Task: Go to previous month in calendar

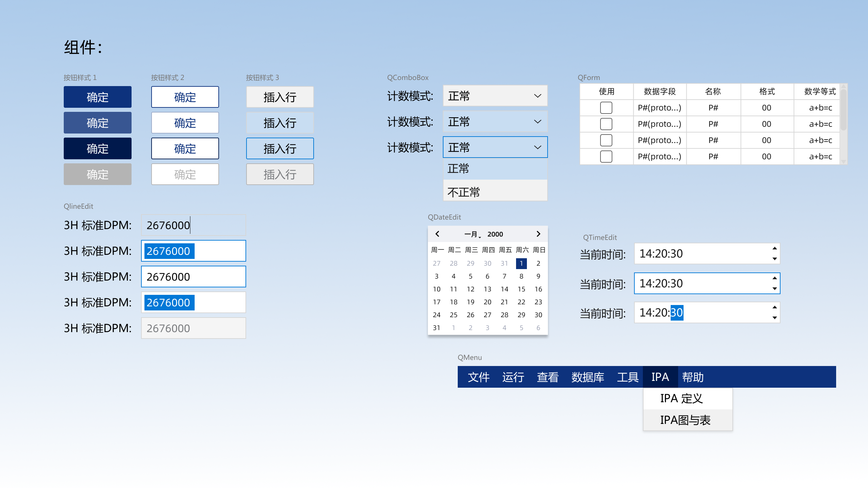Action: click(x=437, y=234)
